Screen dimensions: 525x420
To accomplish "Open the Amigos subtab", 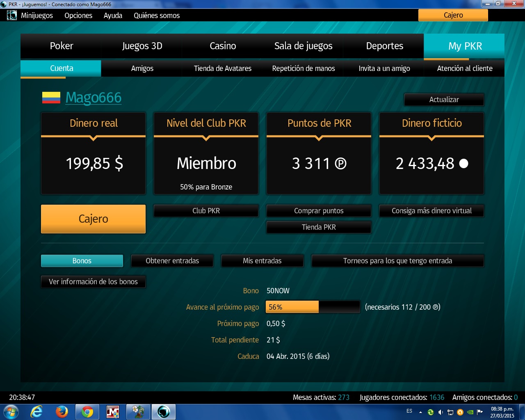I will (142, 68).
